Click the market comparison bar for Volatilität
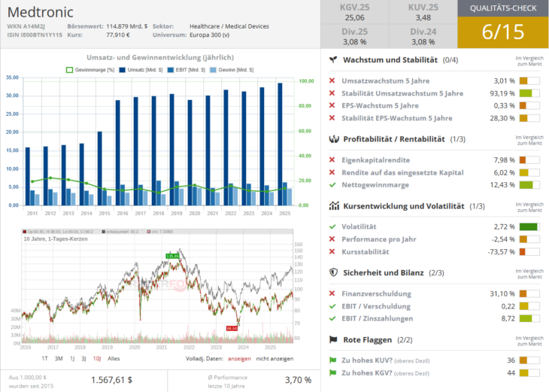The height and width of the screenshot is (392, 549). (x=529, y=226)
